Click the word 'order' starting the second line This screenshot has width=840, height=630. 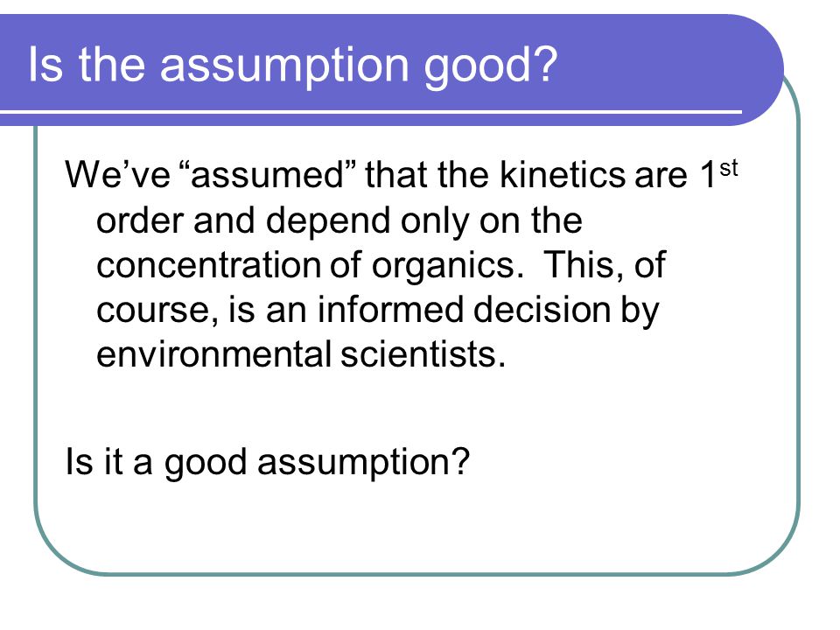tap(140, 220)
